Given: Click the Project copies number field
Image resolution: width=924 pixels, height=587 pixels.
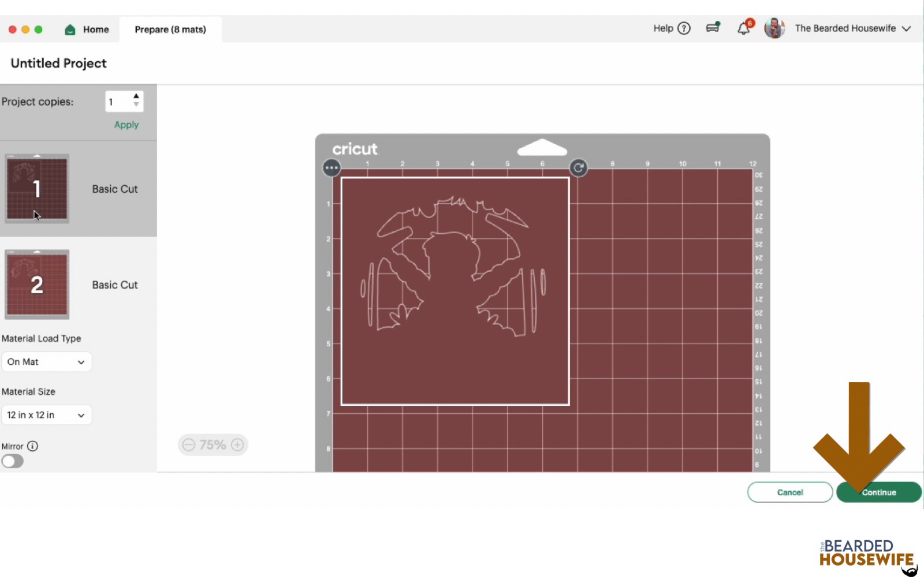Looking at the screenshot, I should pos(118,102).
